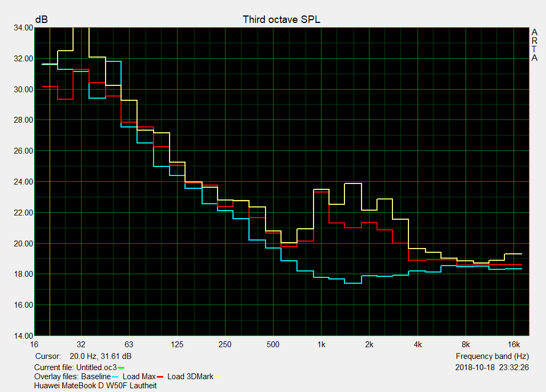Click the 26.00 y-axis value

[x=23, y=151]
